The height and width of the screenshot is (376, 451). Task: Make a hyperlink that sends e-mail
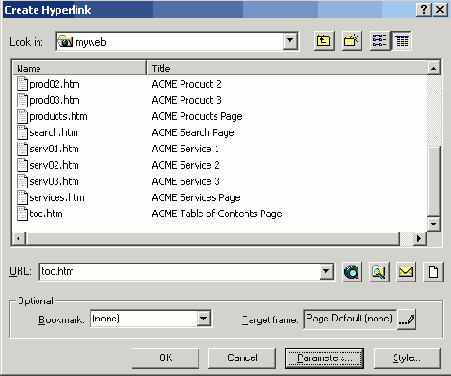406,272
